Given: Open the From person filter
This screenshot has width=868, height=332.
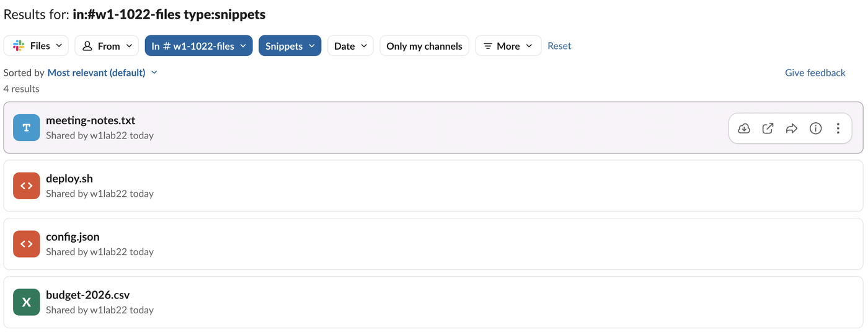Looking at the screenshot, I should click(x=107, y=46).
